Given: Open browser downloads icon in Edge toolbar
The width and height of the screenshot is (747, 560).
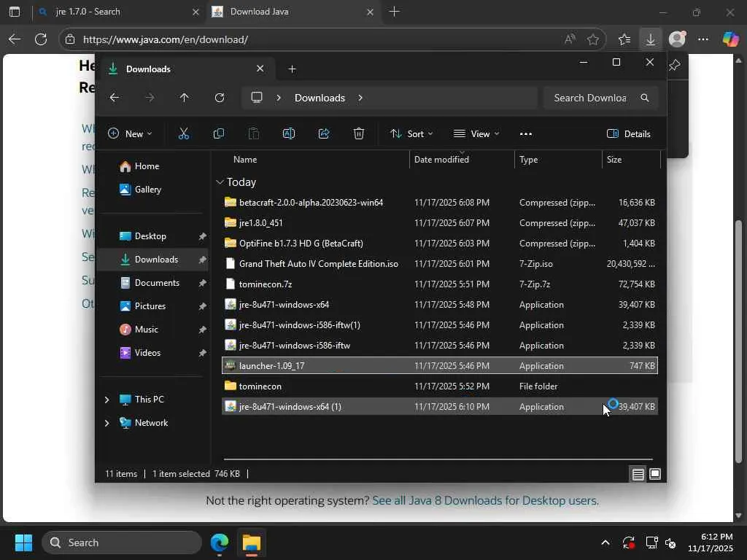Looking at the screenshot, I should click(x=649, y=39).
